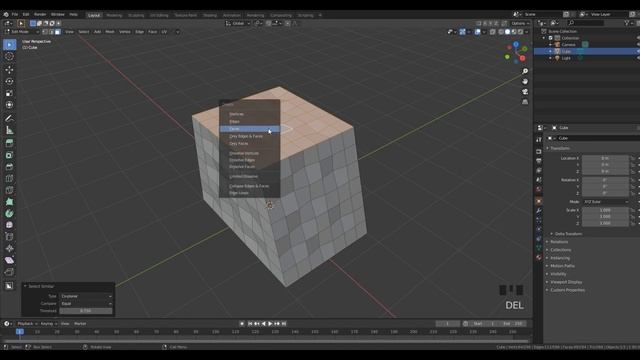Viewport: 640px width, 360px height.
Task: Adjust the Threshold slider
Action: [x=86, y=311]
